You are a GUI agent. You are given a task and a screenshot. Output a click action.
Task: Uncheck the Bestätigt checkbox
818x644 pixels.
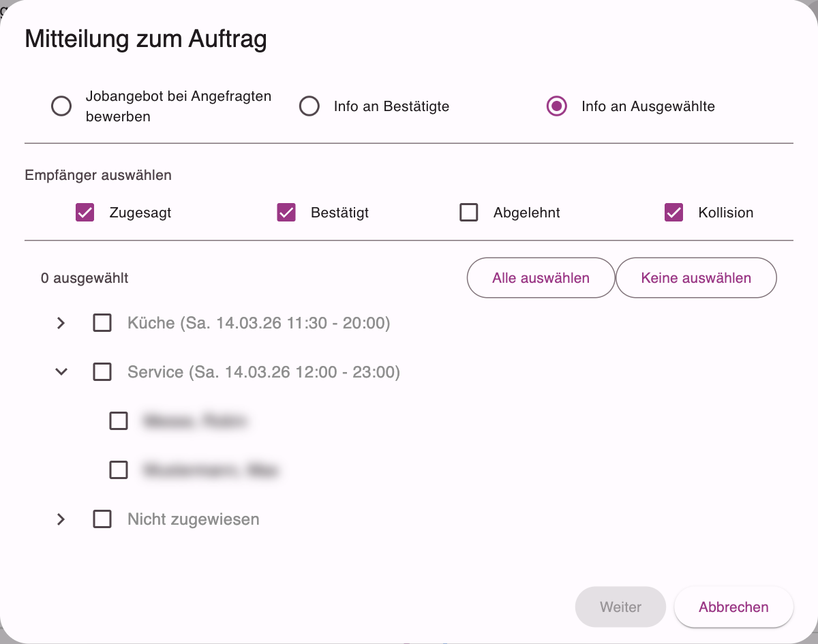click(286, 213)
